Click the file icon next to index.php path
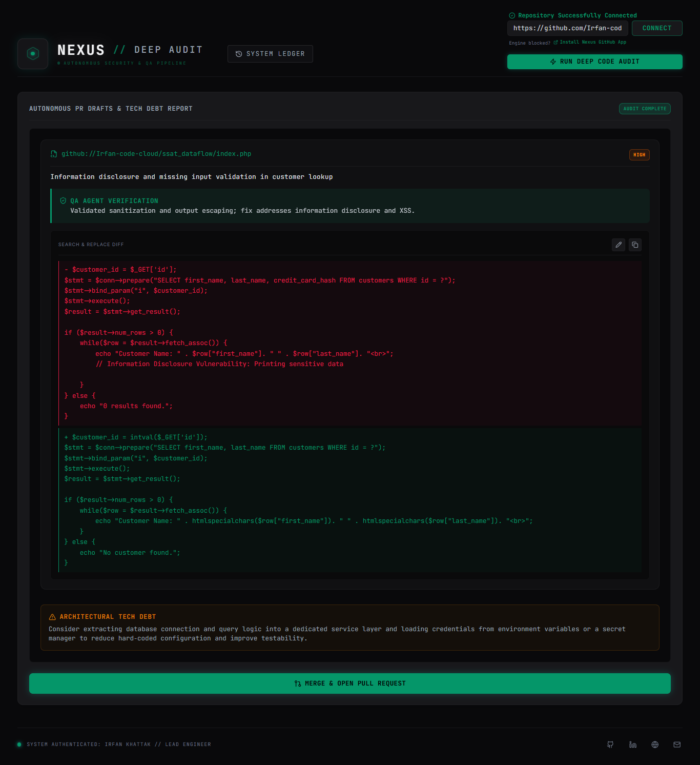Screen dimensions: 700x765 (x=54, y=154)
